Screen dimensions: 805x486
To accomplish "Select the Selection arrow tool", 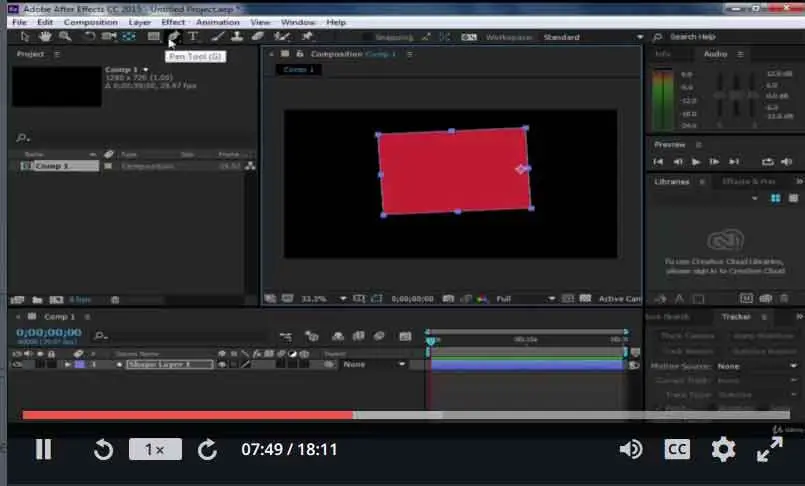I will 25,36.
